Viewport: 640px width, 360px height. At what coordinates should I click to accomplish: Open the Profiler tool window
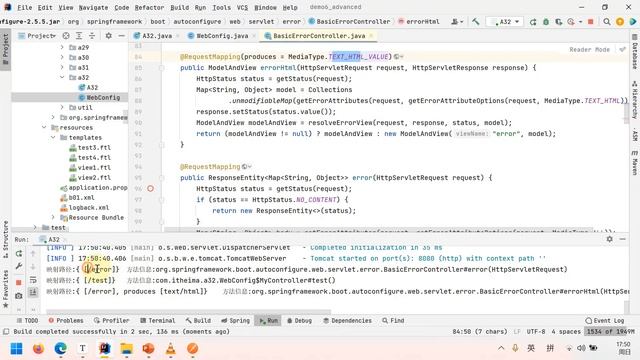tap(111, 321)
